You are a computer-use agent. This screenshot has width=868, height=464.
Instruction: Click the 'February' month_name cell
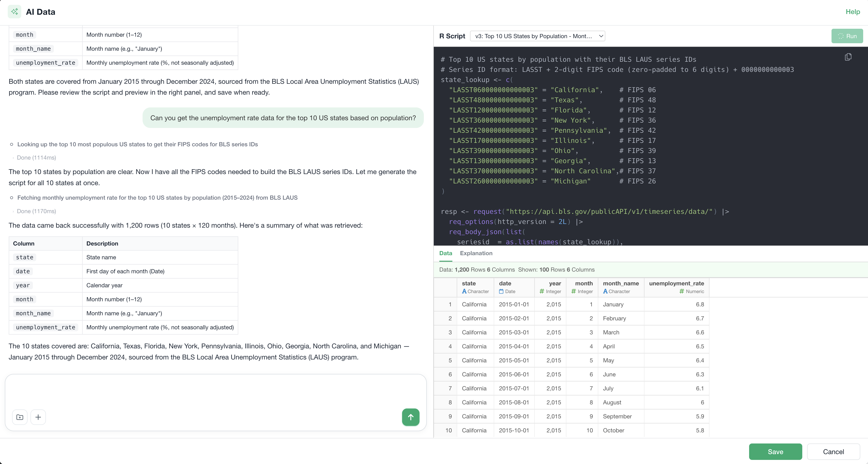(x=621, y=318)
